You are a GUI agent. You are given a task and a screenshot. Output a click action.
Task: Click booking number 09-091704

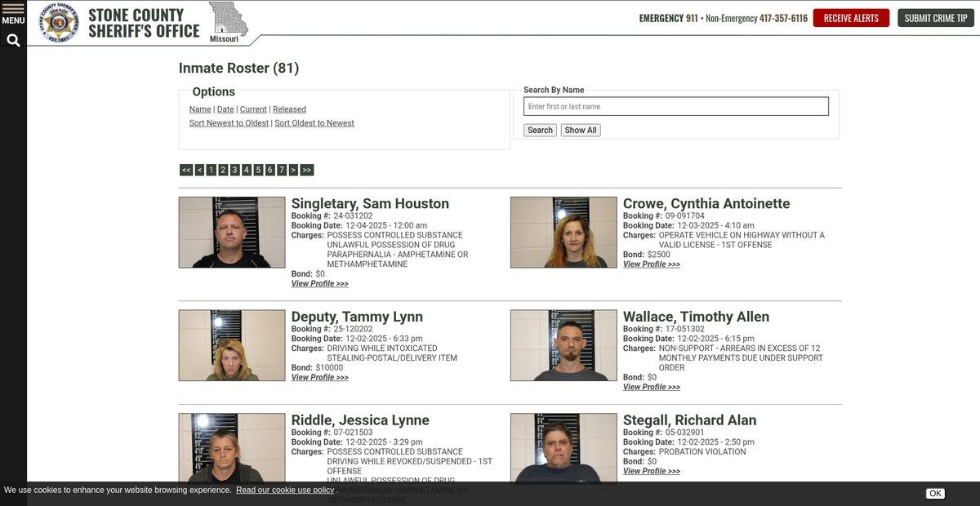coord(684,216)
